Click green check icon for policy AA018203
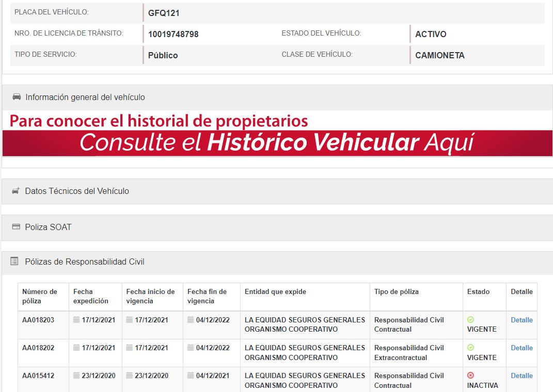The height and width of the screenshot is (392, 553). (470, 320)
